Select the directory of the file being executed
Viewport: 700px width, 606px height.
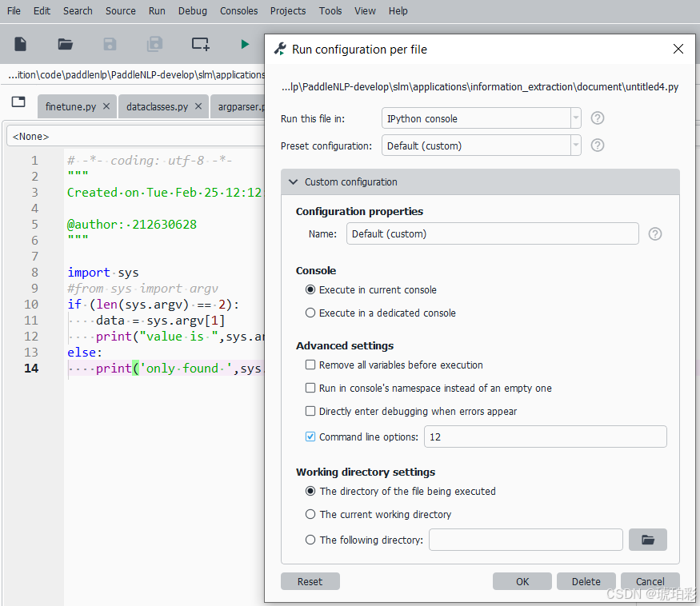tap(310, 491)
